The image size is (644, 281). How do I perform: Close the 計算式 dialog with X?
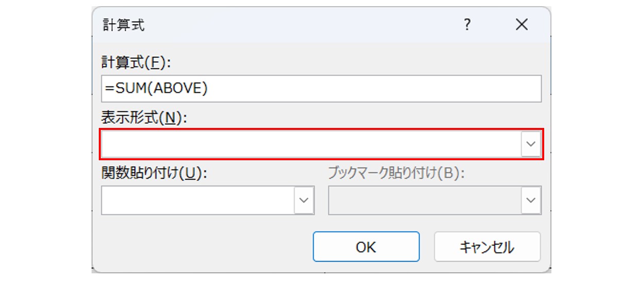522,25
